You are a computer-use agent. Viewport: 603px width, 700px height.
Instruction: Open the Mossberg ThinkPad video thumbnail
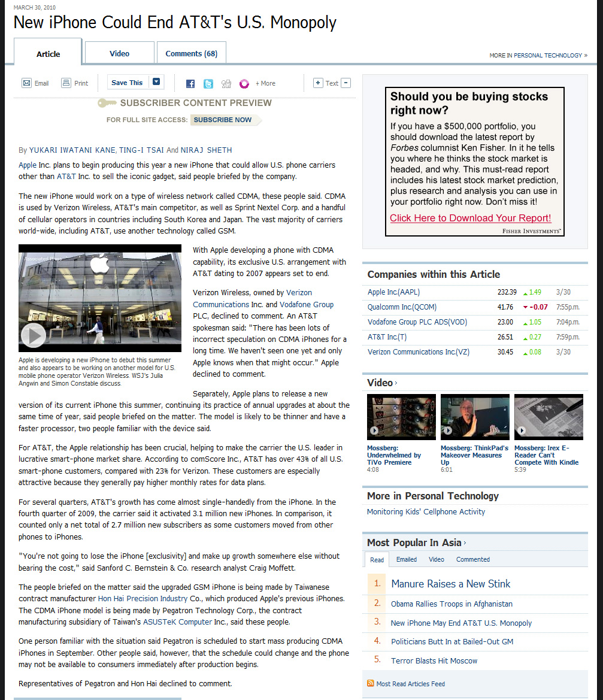point(475,417)
